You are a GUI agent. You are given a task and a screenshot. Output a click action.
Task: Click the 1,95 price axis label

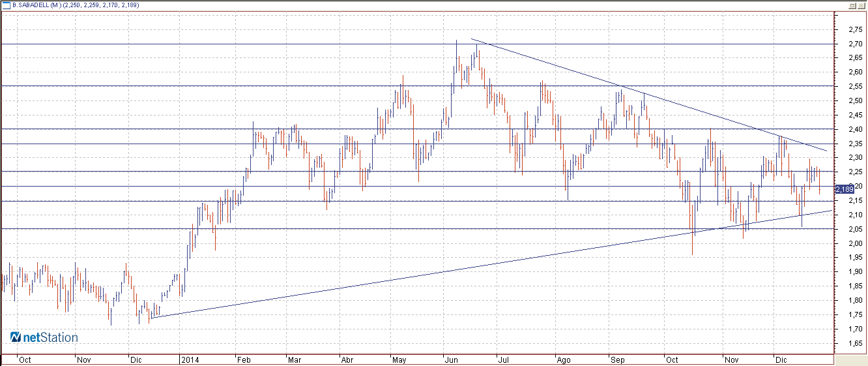point(856,257)
